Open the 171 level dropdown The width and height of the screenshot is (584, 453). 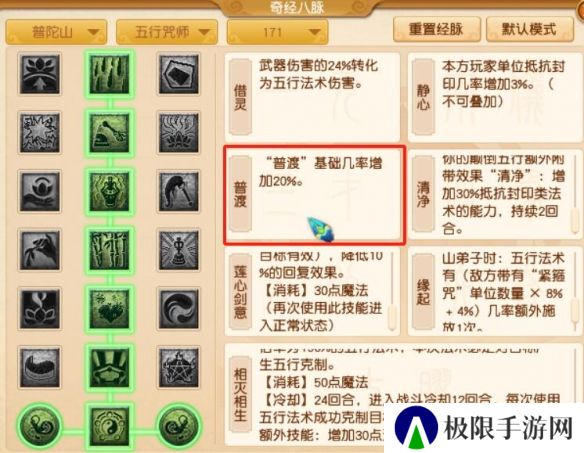point(277,32)
